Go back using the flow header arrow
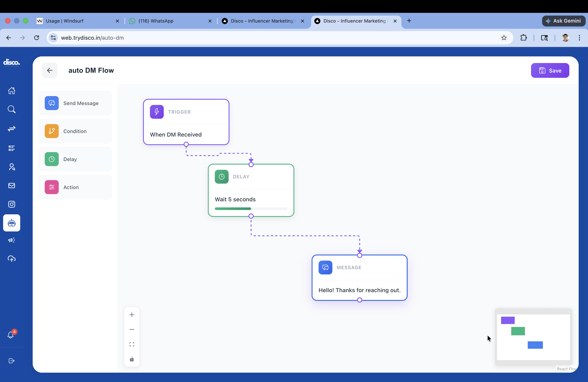This screenshot has height=382, width=588. tap(50, 70)
